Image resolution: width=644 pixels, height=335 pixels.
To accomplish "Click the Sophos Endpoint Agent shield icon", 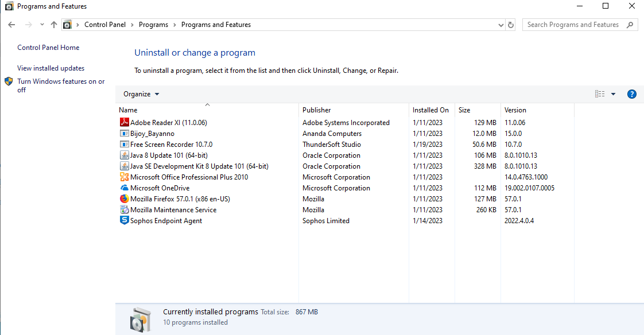I will [124, 220].
